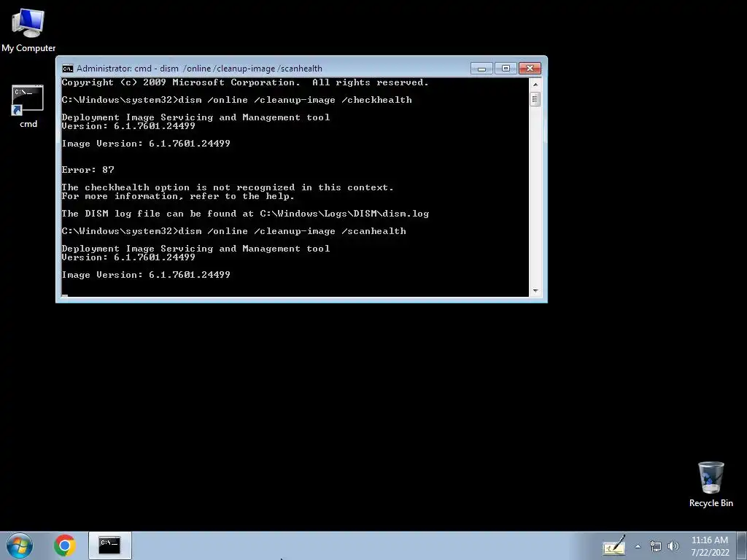Click 'For more information, refer to the help.'
747x560 pixels.
coord(178,196)
